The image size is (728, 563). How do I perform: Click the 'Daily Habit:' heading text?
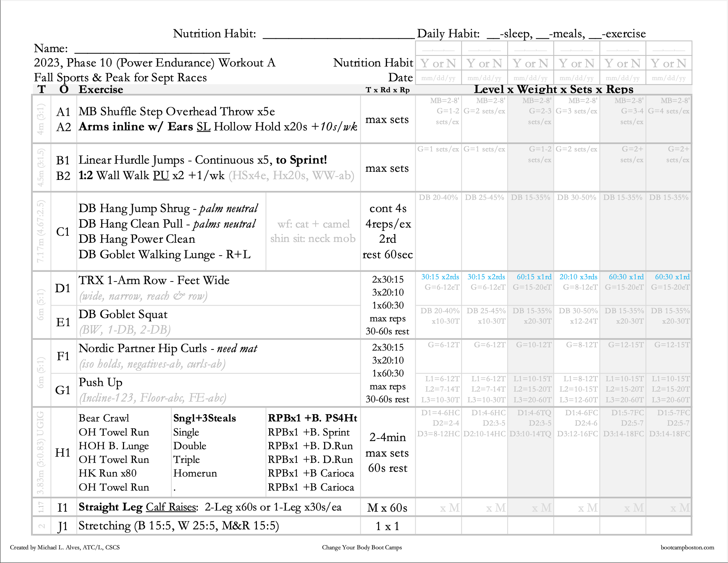[448, 34]
